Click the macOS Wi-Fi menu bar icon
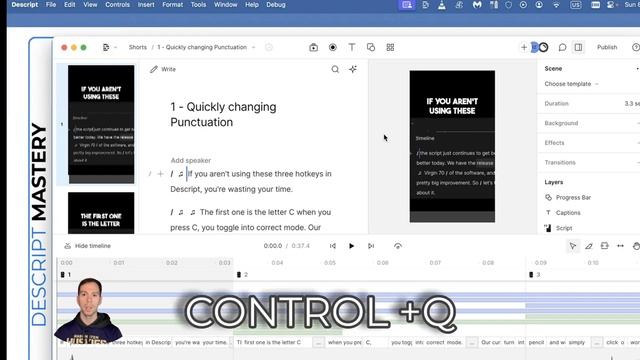Viewport: 640px width, 360px height. pyautogui.click(x=556, y=5)
